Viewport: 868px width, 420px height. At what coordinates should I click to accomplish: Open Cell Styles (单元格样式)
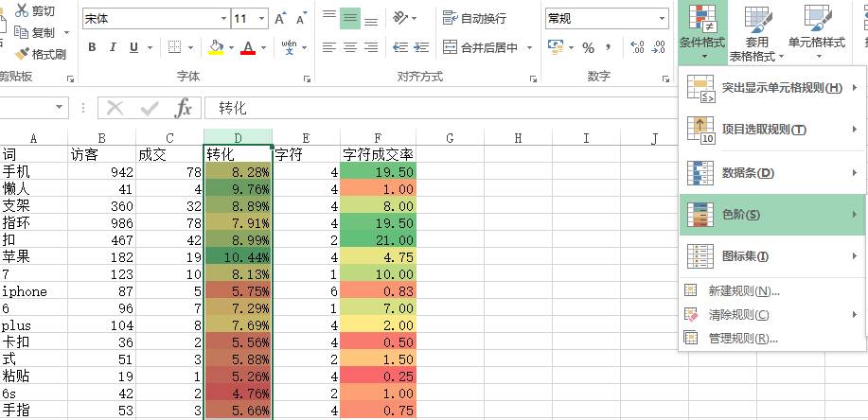817,33
